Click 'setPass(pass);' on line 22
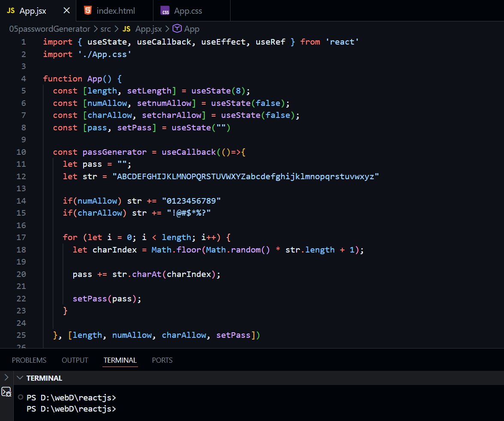 pyautogui.click(x=107, y=299)
